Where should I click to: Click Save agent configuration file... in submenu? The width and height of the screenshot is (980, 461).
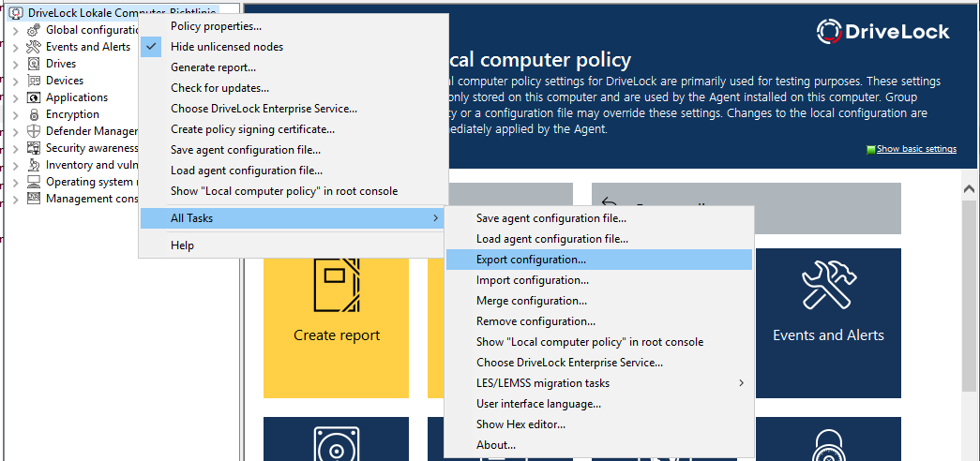pos(598,218)
